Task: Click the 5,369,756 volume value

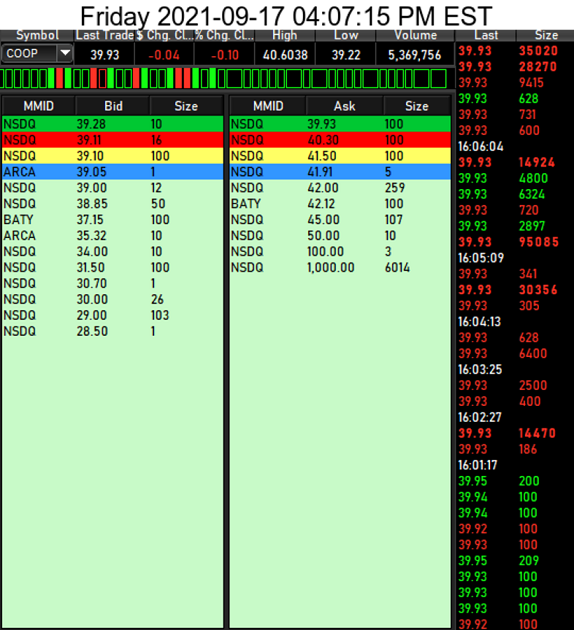Action: [415, 55]
